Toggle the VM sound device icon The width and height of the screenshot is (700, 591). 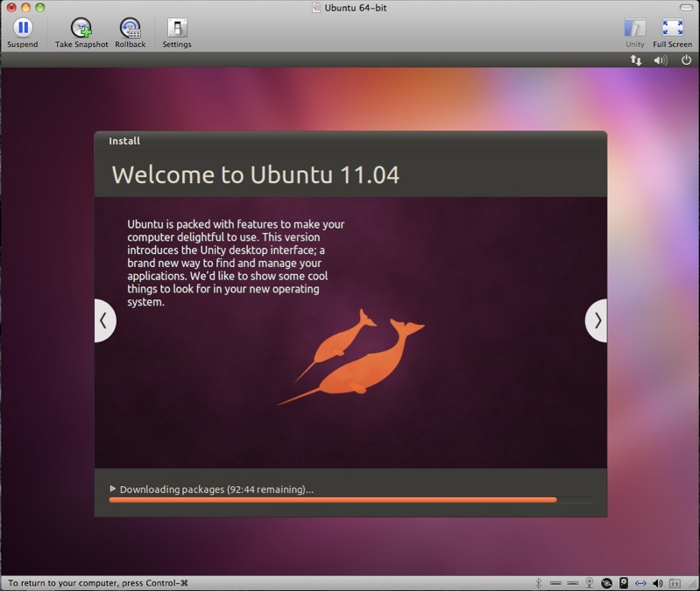(657, 583)
